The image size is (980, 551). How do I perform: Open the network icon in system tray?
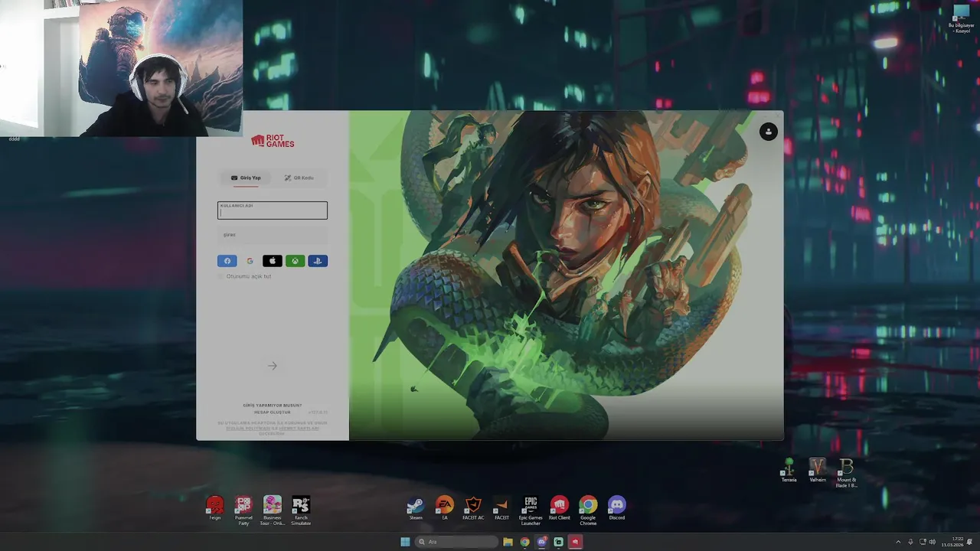922,542
